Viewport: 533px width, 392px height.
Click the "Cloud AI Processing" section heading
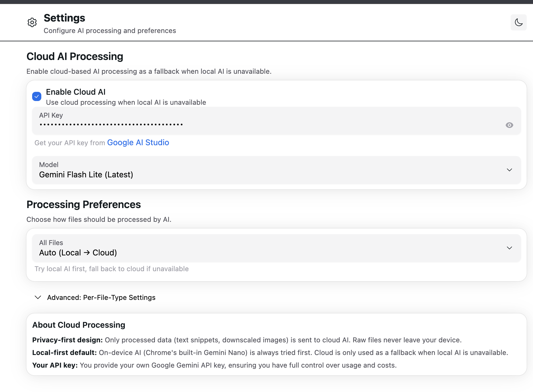click(75, 57)
